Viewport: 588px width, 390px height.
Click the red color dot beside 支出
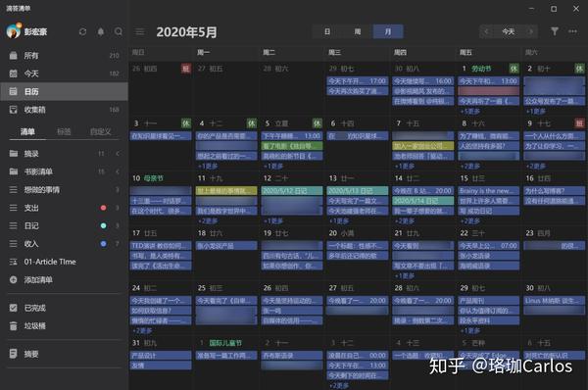click(x=103, y=208)
